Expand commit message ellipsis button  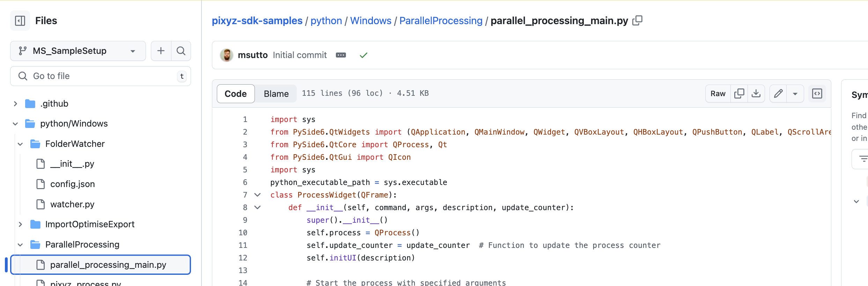tap(341, 55)
